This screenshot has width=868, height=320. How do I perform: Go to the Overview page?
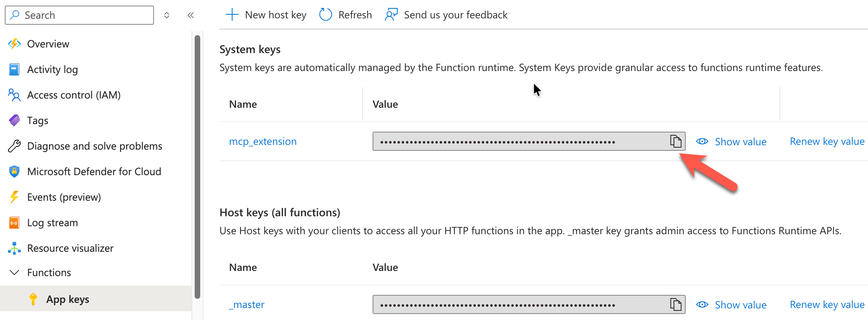[48, 44]
